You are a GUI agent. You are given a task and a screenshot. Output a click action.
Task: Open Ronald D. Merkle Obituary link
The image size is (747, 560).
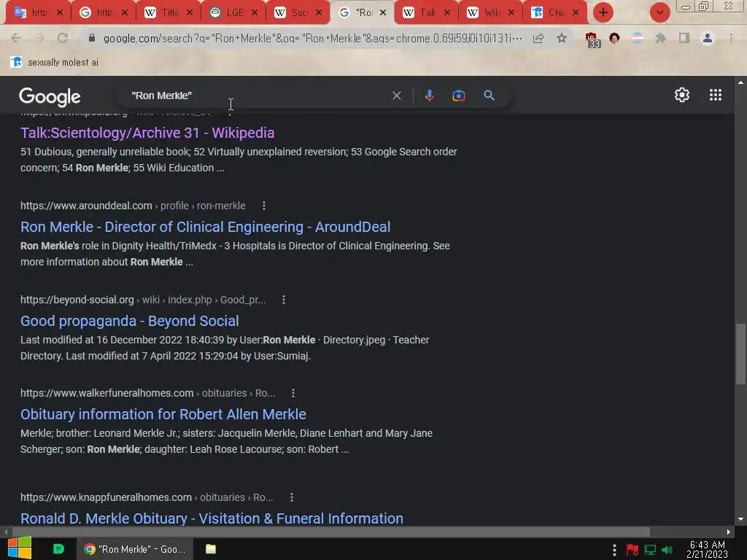click(212, 518)
